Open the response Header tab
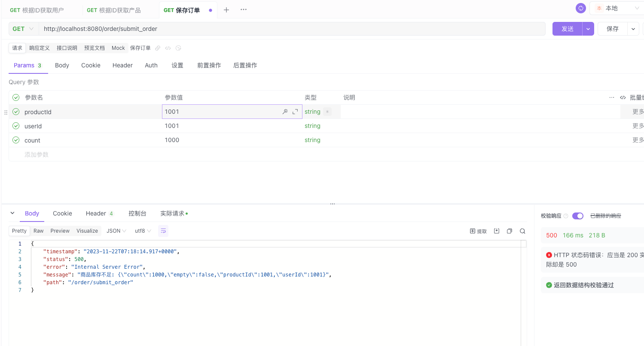The image size is (644, 346). [x=99, y=213]
